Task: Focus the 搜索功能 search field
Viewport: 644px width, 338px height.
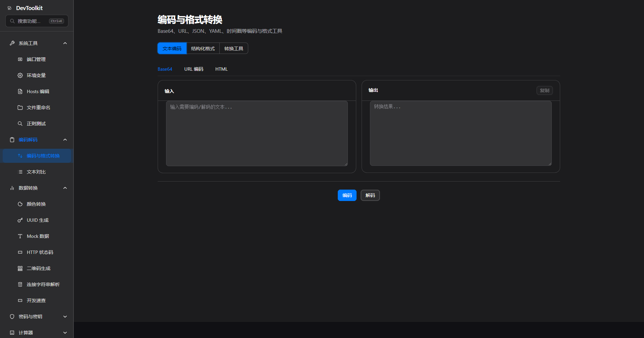Action: pyautogui.click(x=37, y=21)
